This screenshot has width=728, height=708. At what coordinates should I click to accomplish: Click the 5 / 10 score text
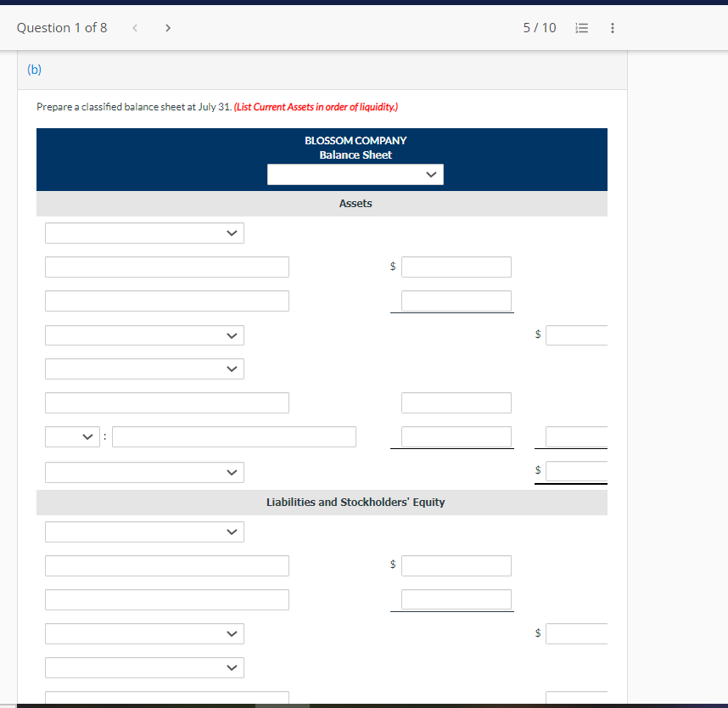(540, 28)
